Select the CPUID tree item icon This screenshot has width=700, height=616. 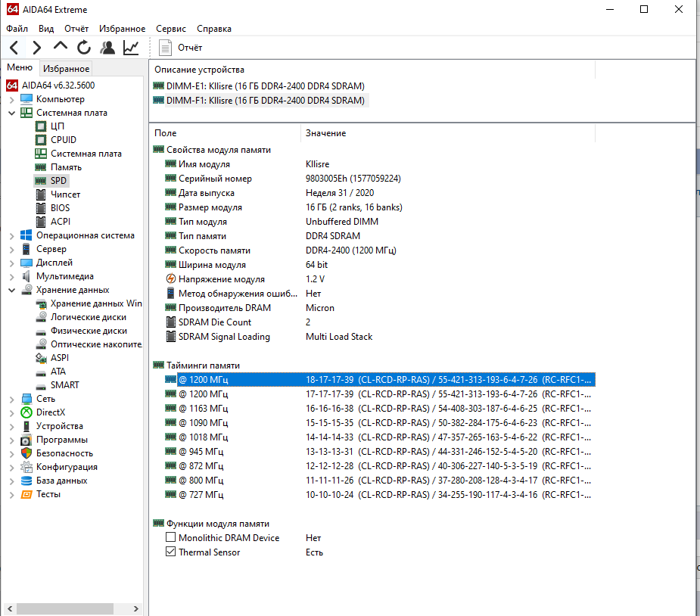[x=41, y=140]
